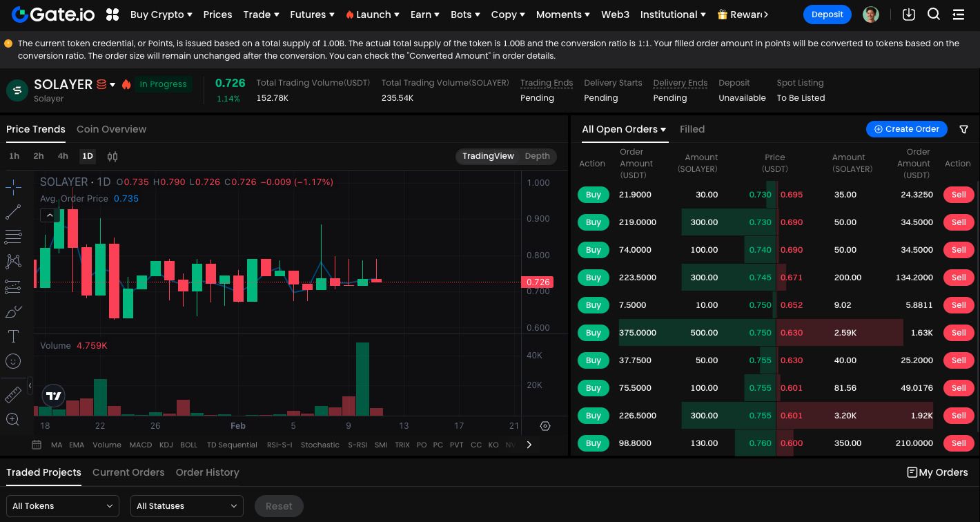Open the Order History tab
The height and width of the screenshot is (522, 980).
click(x=207, y=472)
